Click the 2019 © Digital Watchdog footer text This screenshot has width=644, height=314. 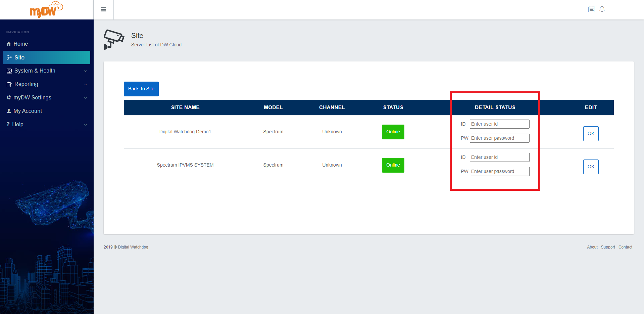(126, 247)
